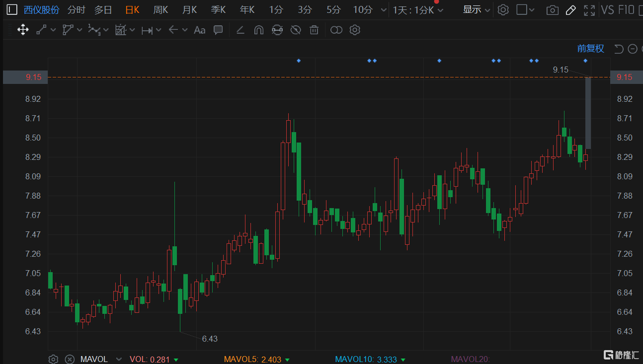Screen dimensions: 643x364
Task: Click the sync drawings icon
Action: (277, 30)
